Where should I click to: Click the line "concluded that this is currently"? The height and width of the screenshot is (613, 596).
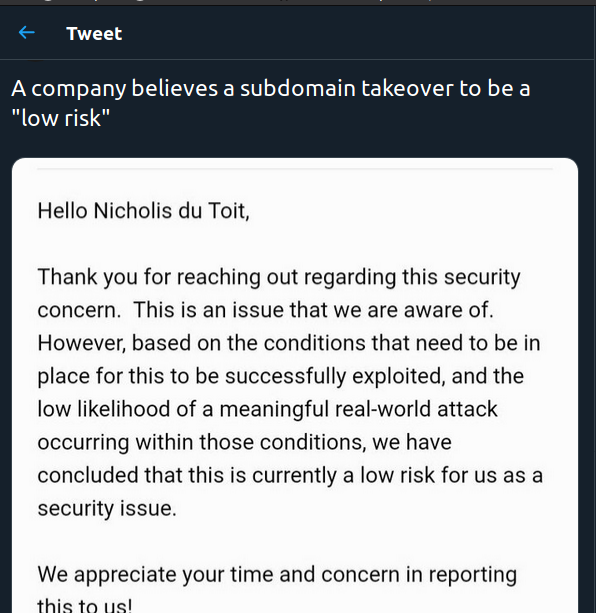click(x=290, y=476)
